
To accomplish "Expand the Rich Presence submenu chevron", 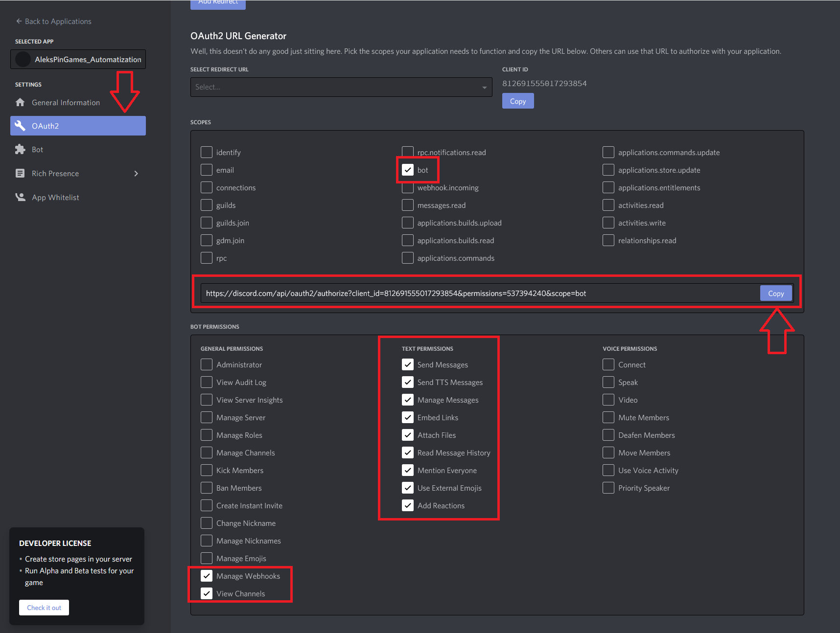I will pyautogui.click(x=136, y=173).
